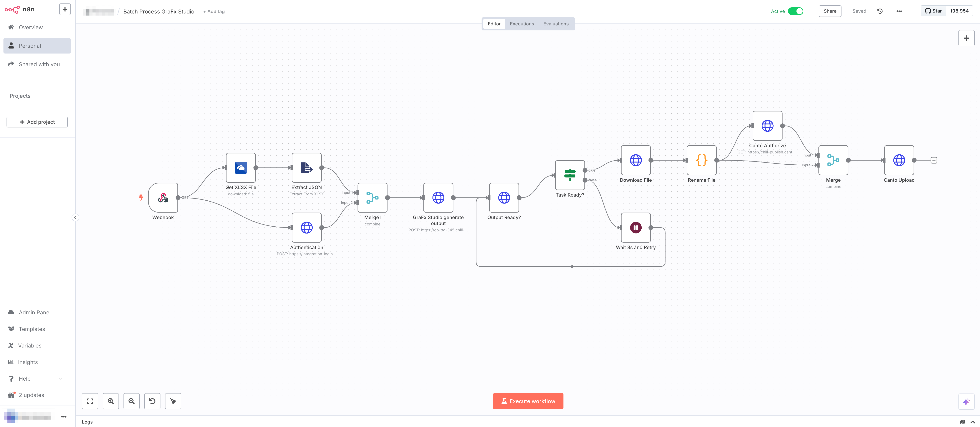Viewport: 980px width, 427px height.
Task: Open the Admin Panel
Action: (37, 312)
